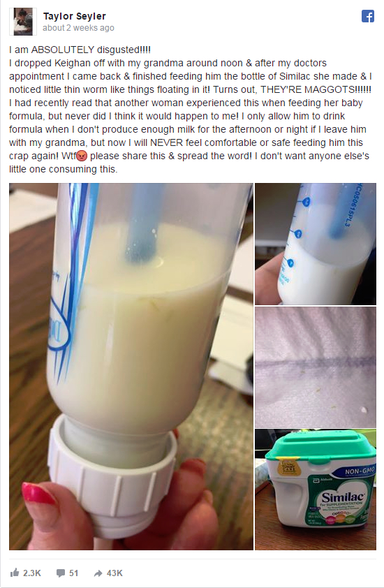Open Taylor Seyler's profile picture
The width and height of the screenshot is (384, 588).
[23, 22]
